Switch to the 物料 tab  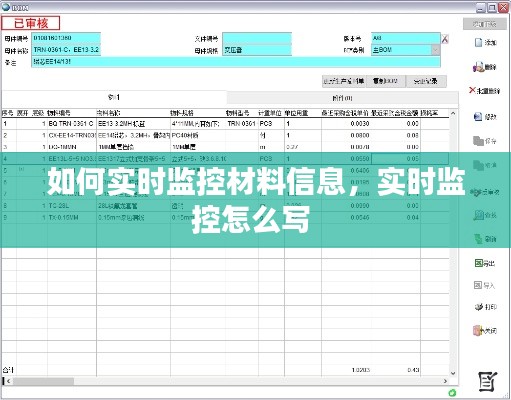coord(114,97)
